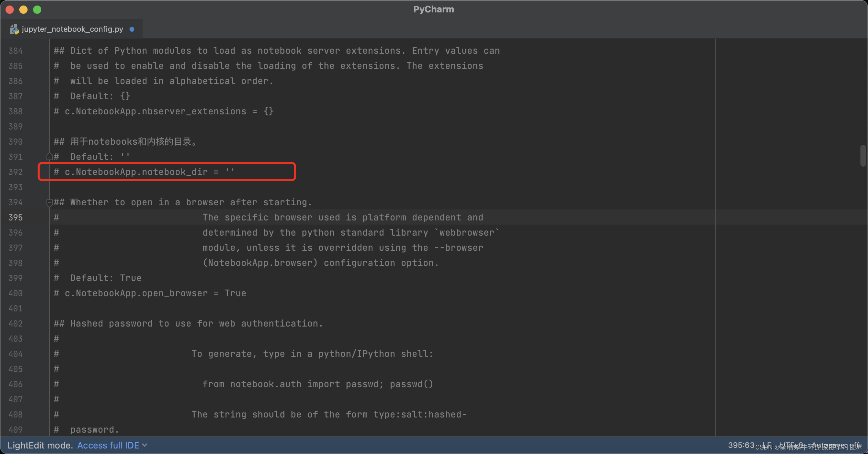868x454 pixels.
Task: Minimize window with yellow traffic-light button
Action: pyautogui.click(x=23, y=10)
